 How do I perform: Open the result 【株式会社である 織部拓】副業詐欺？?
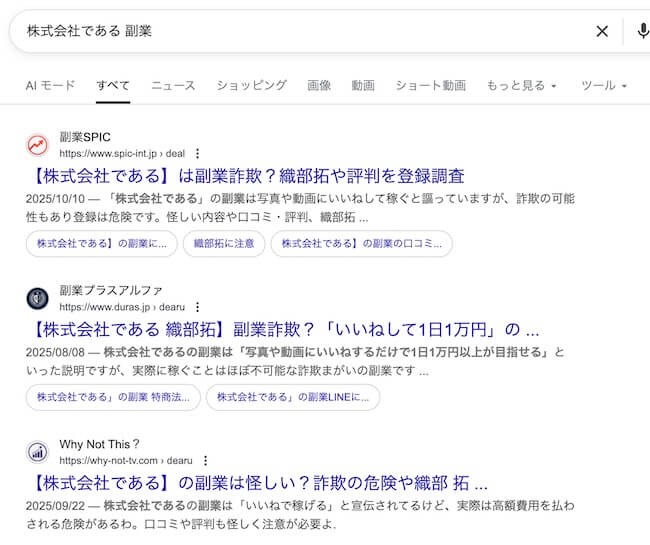pos(286,329)
